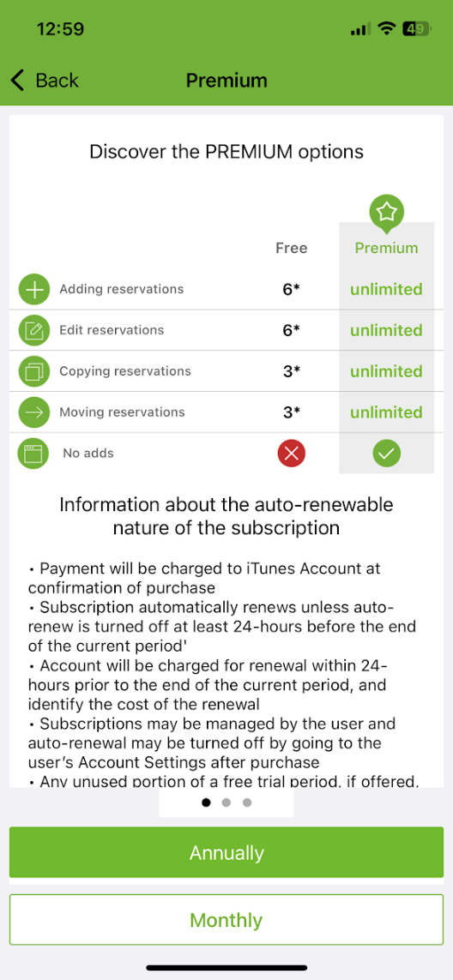Tap the 3* Copying reservations value
The width and height of the screenshot is (453, 980).
(292, 372)
